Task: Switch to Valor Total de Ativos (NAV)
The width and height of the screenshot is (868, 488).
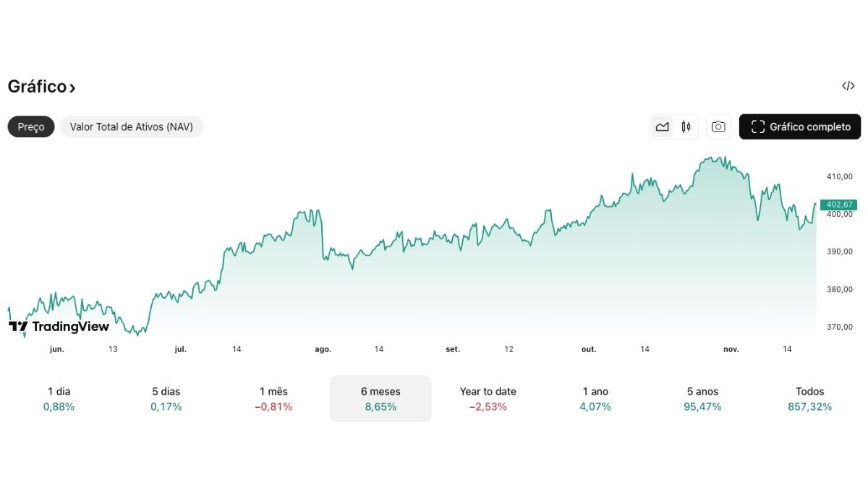Action: [x=132, y=127]
